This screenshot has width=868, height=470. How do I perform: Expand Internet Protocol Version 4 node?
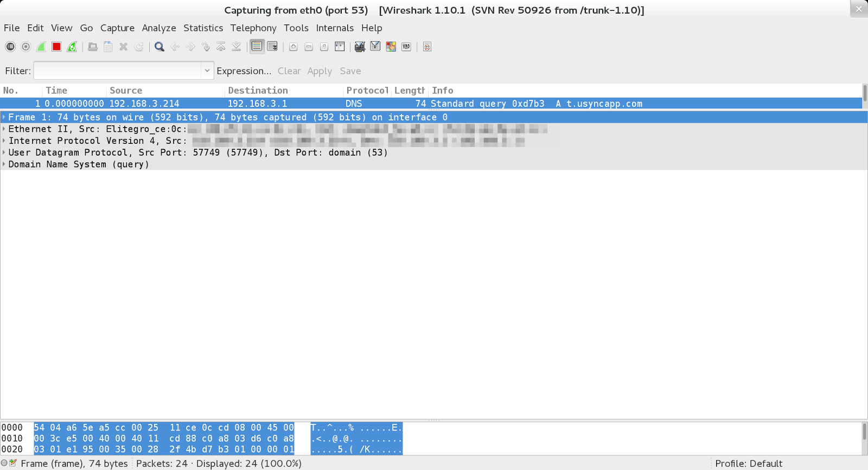coord(4,141)
